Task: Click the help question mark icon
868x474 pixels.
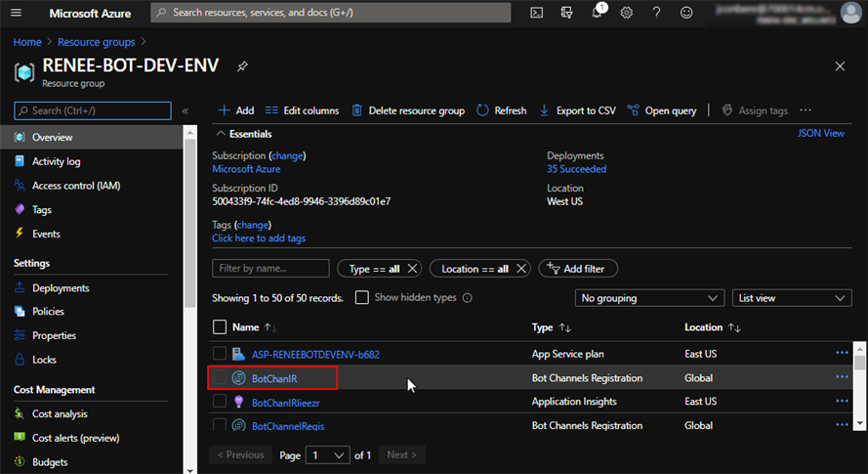Action: [x=655, y=13]
